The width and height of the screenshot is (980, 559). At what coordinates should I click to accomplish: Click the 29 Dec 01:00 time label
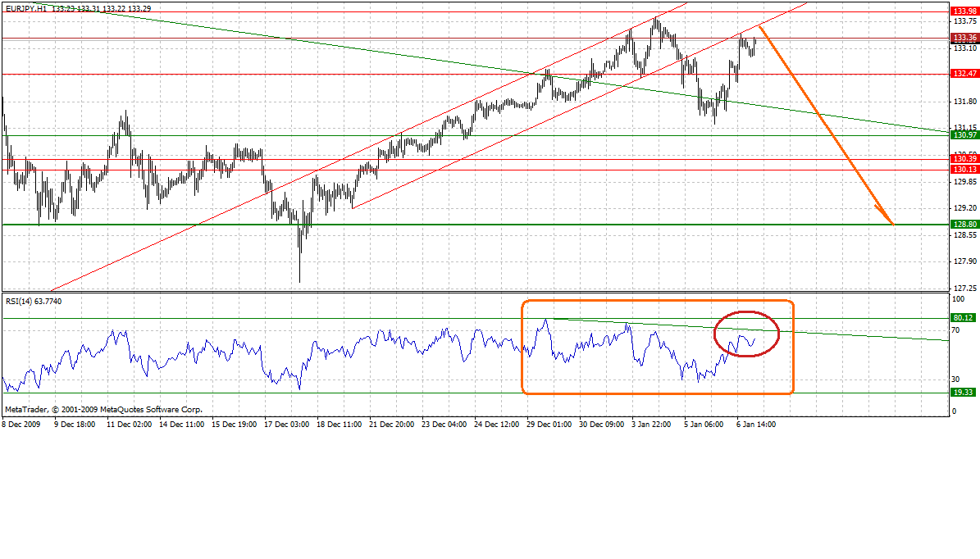(549, 424)
